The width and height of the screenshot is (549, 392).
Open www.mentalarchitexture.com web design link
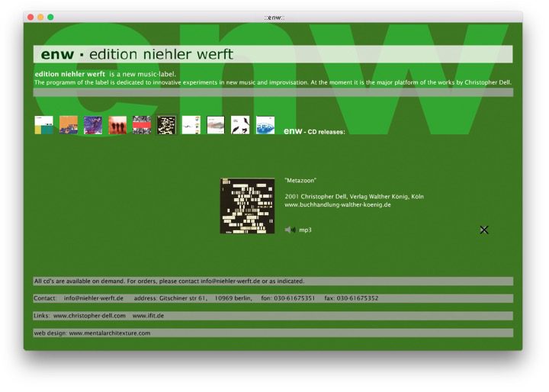click(110, 333)
